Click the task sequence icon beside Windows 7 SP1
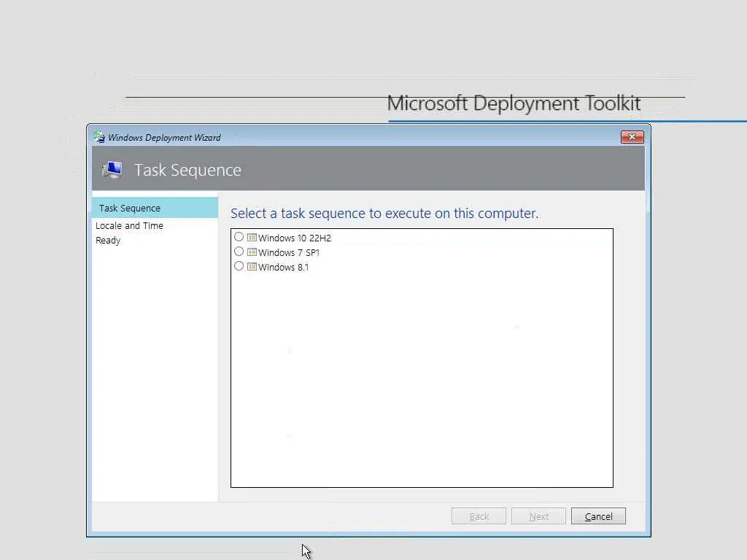Image resolution: width=747 pixels, height=560 pixels. coord(252,252)
